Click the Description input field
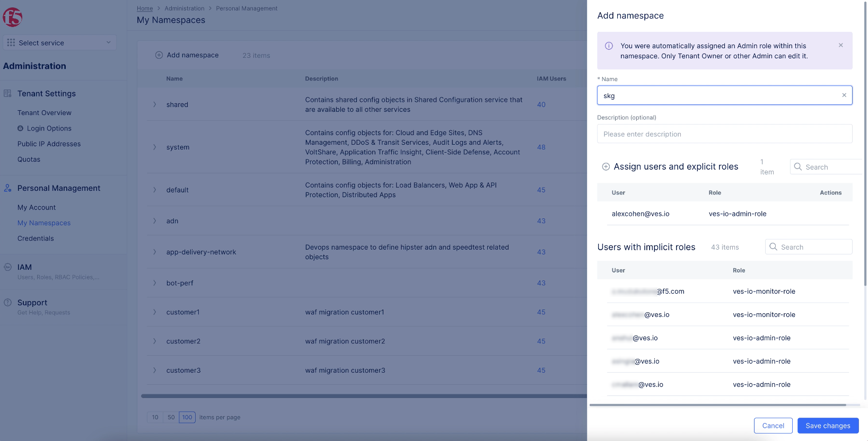The width and height of the screenshot is (868, 441). pyautogui.click(x=724, y=134)
